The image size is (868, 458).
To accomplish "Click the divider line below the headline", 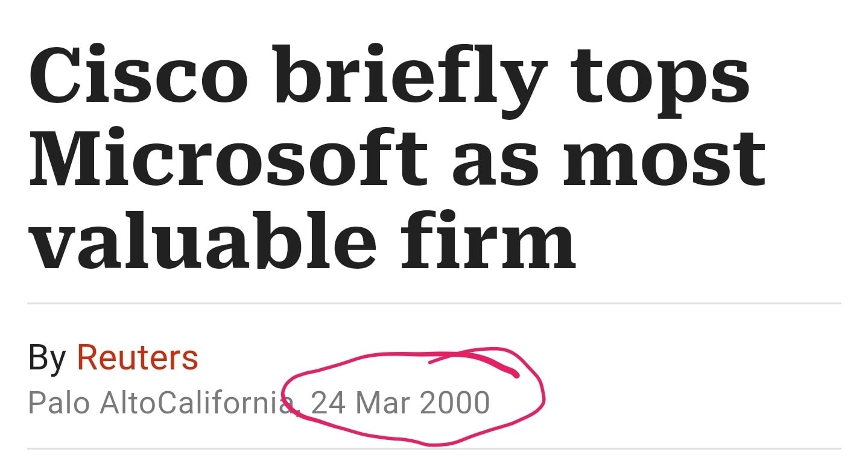I will [x=434, y=303].
